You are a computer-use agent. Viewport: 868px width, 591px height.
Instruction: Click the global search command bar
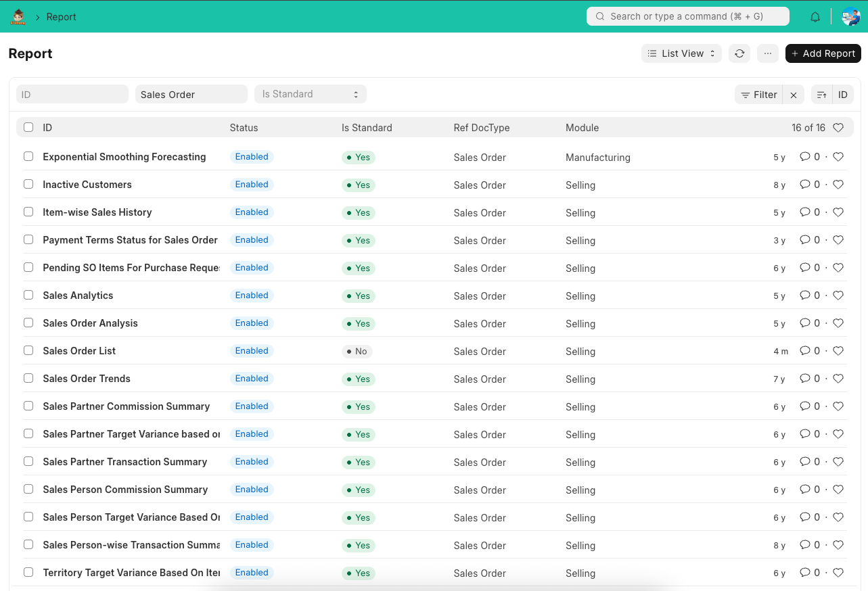[x=687, y=16]
